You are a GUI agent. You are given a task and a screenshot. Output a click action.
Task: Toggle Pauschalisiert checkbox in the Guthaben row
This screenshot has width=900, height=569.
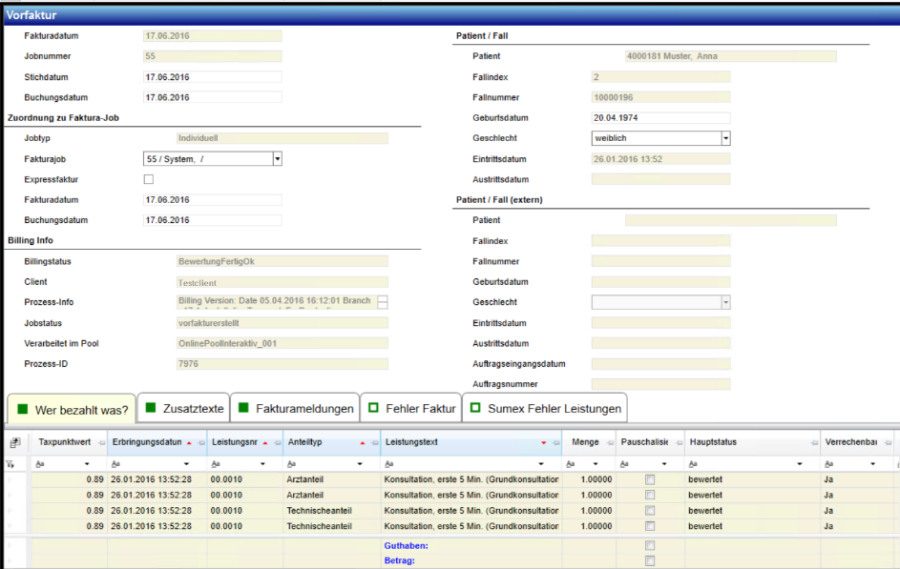650,546
